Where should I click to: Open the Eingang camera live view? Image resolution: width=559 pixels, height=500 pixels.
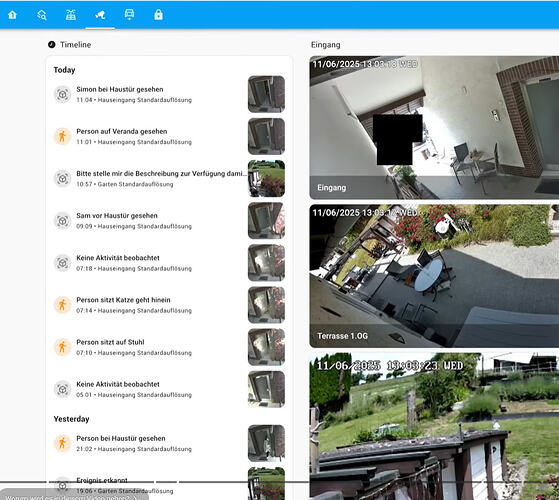pyautogui.click(x=434, y=128)
